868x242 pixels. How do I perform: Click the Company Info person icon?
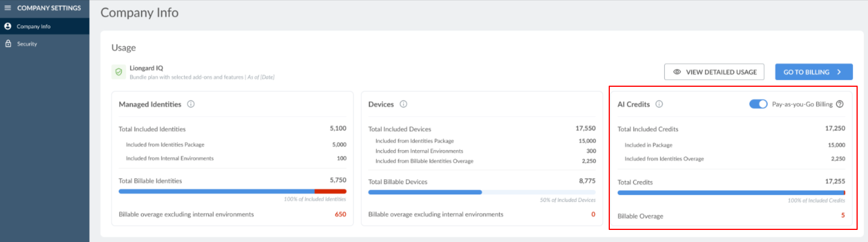click(x=8, y=26)
